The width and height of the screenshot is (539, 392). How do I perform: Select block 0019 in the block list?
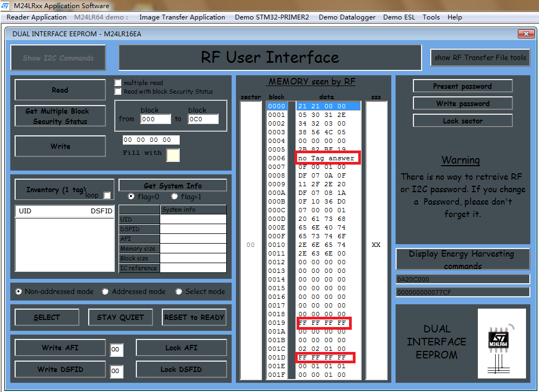(277, 323)
